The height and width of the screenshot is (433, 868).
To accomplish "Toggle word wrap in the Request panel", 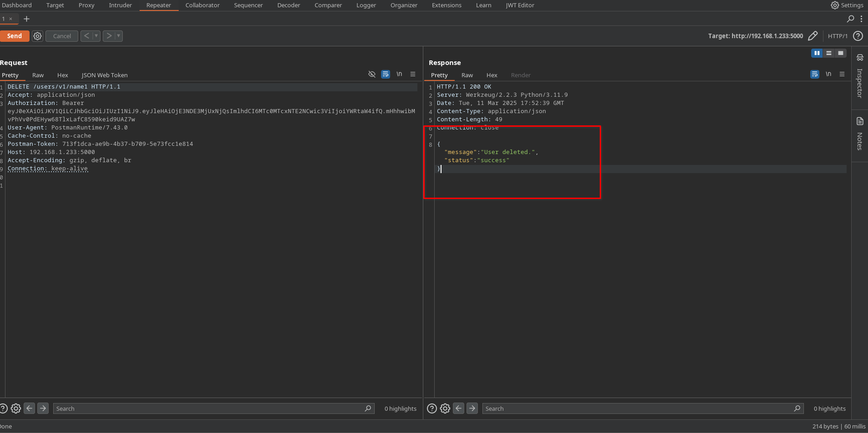I will (x=386, y=74).
